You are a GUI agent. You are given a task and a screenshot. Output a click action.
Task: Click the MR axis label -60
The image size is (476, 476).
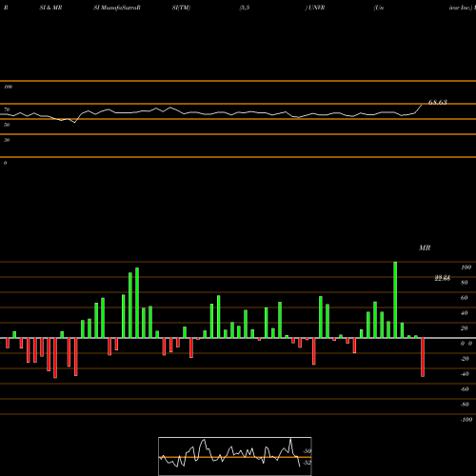(x=465, y=389)
